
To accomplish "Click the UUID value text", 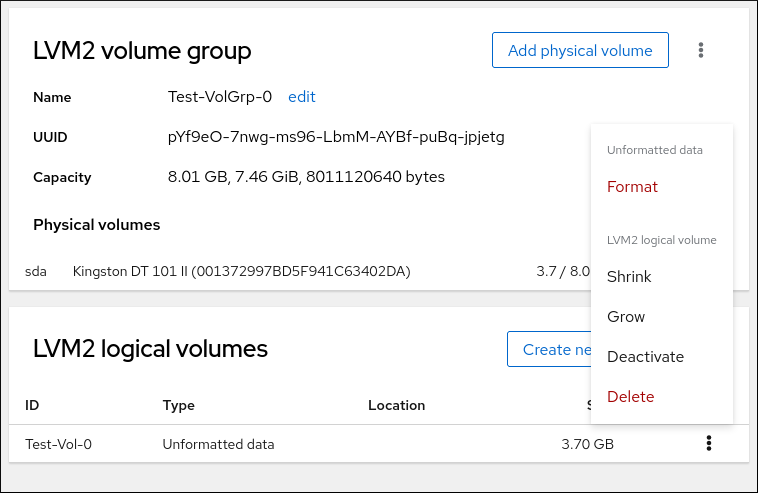I will coord(336,137).
